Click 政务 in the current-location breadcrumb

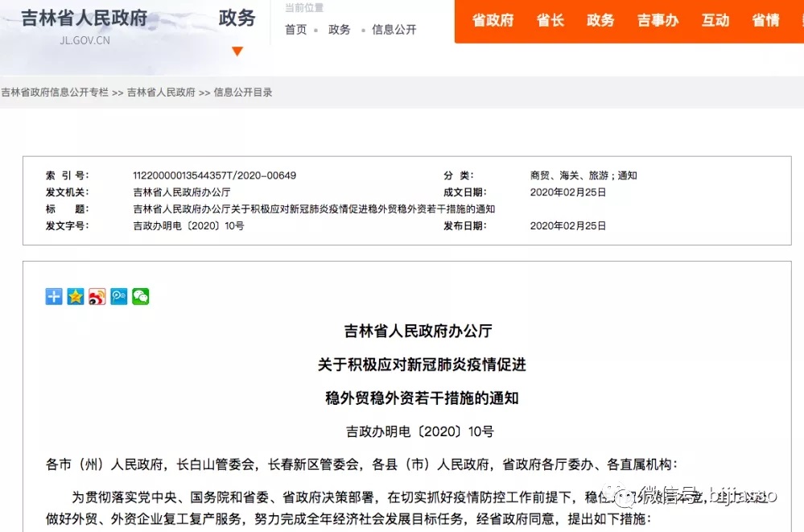[x=340, y=30]
